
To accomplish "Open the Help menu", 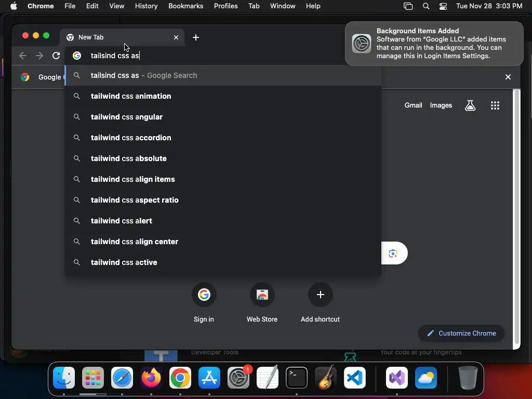I will click(313, 6).
